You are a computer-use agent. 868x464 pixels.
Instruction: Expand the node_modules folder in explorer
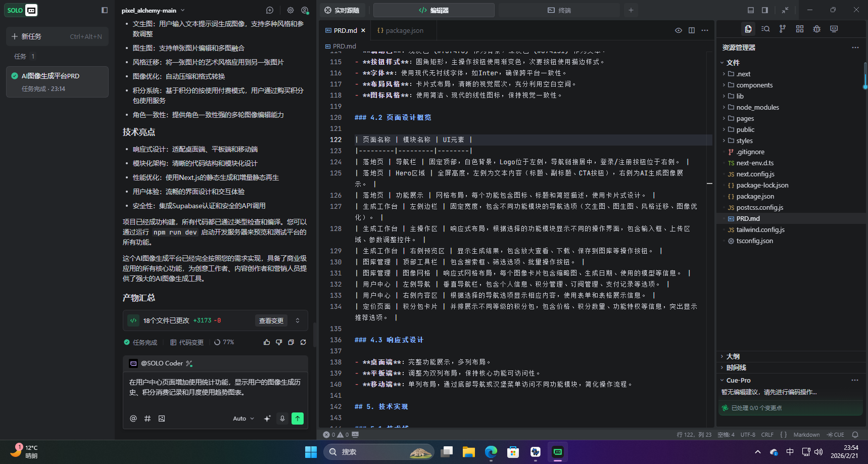[756, 107]
